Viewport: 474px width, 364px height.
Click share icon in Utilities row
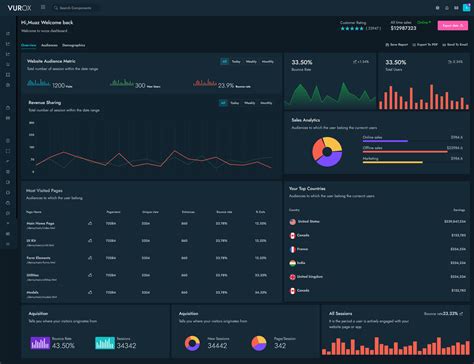point(90,275)
